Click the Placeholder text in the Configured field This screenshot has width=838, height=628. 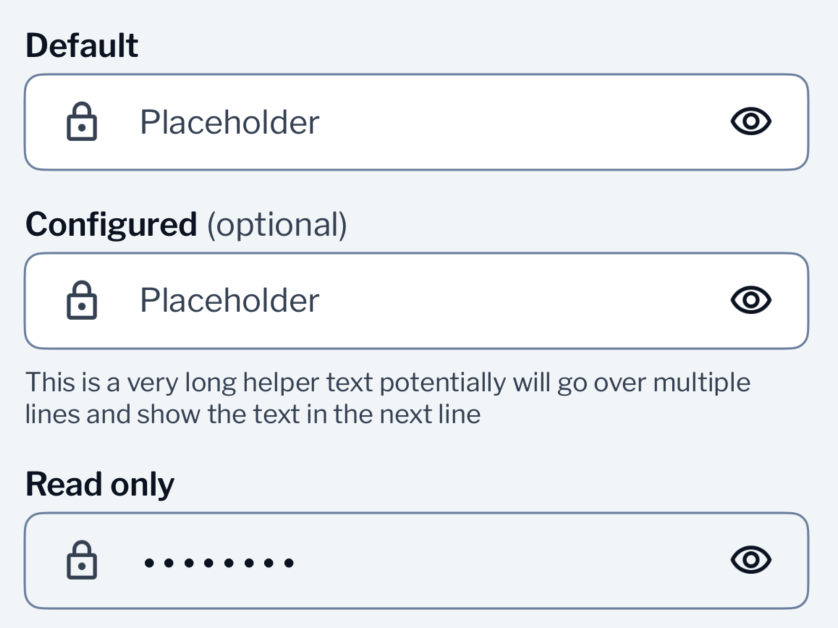[230, 300]
